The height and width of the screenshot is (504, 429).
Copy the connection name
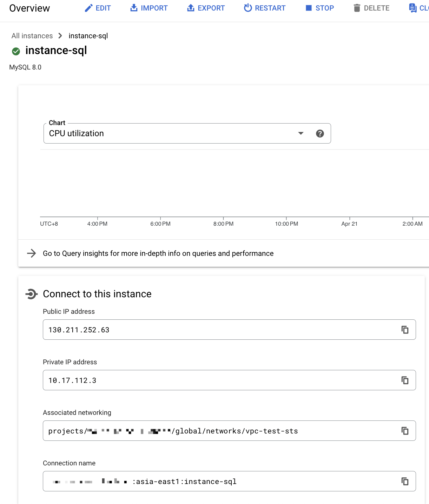[405, 481]
